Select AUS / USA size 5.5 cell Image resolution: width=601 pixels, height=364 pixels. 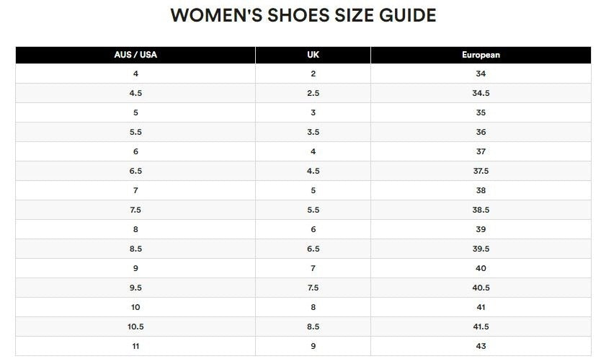[x=135, y=133]
